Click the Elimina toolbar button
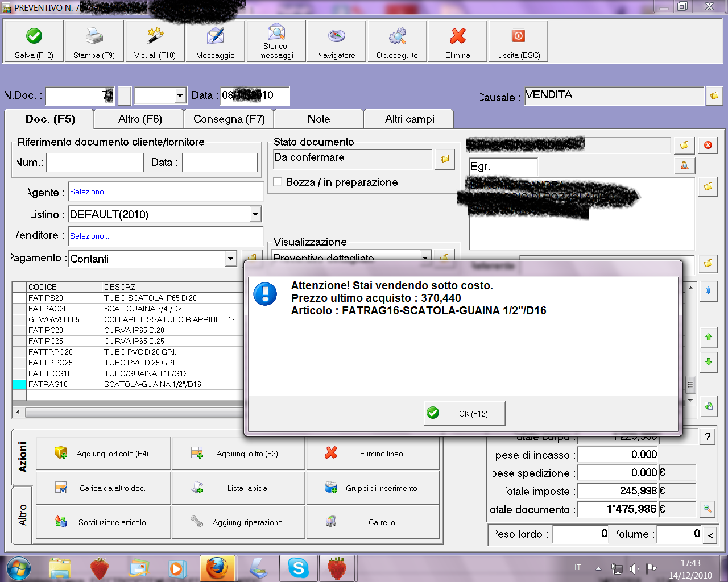 pyautogui.click(x=458, y=41)
